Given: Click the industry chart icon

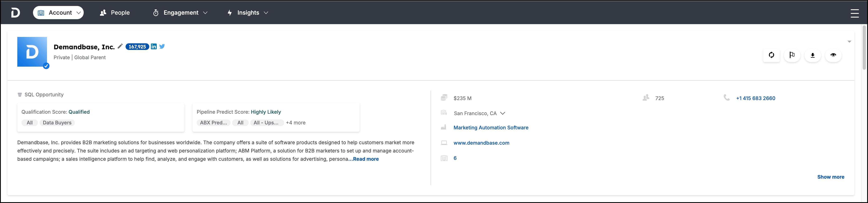Looking at the screenshot, I should coord(444,127).
